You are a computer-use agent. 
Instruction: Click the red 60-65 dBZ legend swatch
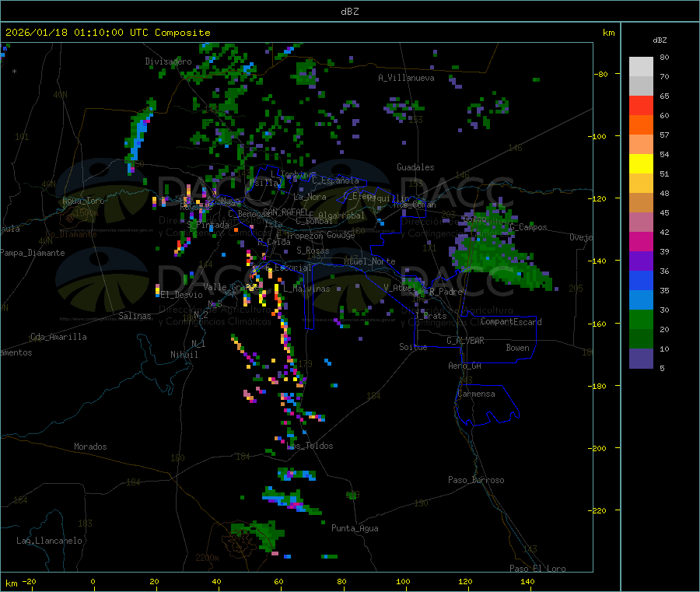pos(641,105)
